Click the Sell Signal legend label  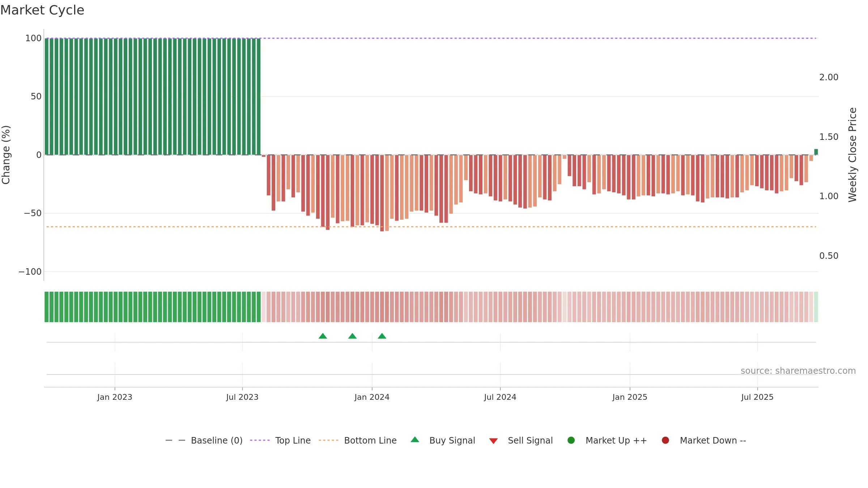pyautogui.click(x=530, y=440)
